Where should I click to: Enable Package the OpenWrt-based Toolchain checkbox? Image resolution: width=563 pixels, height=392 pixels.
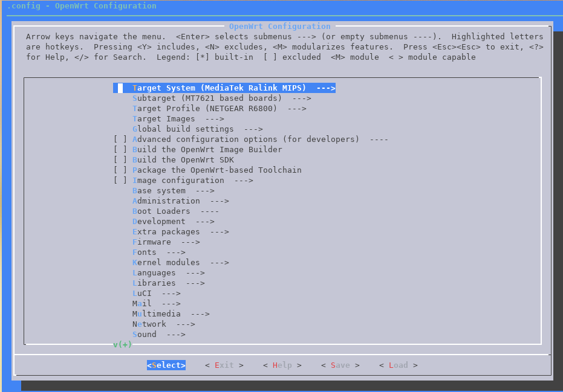pyautogui.click(x=120, y=170)
